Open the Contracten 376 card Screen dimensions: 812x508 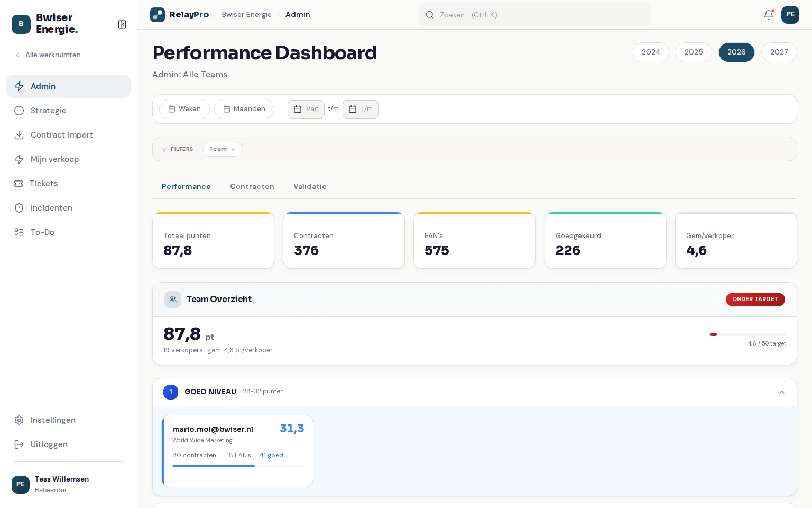click(x=344, y=240)
